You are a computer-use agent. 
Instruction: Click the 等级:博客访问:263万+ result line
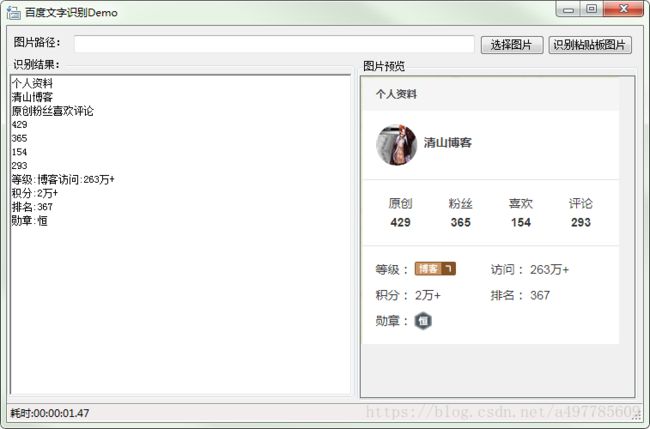tap(63, 179)
